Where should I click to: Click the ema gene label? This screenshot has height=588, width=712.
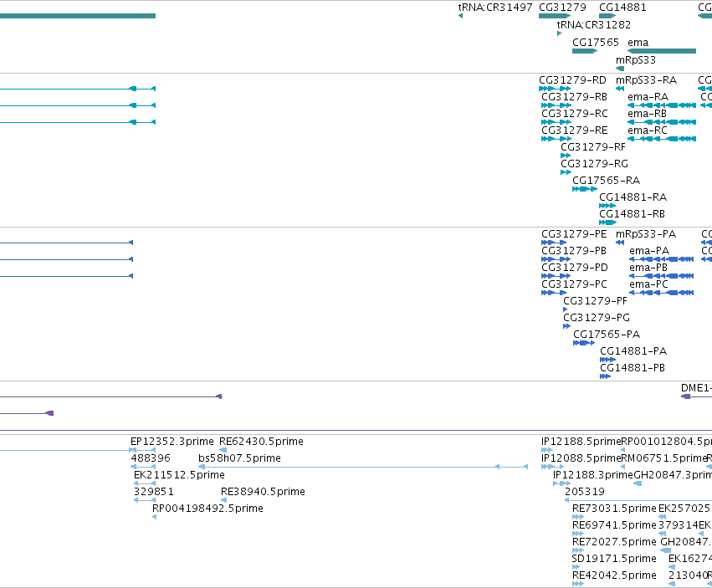pos(638,43)
